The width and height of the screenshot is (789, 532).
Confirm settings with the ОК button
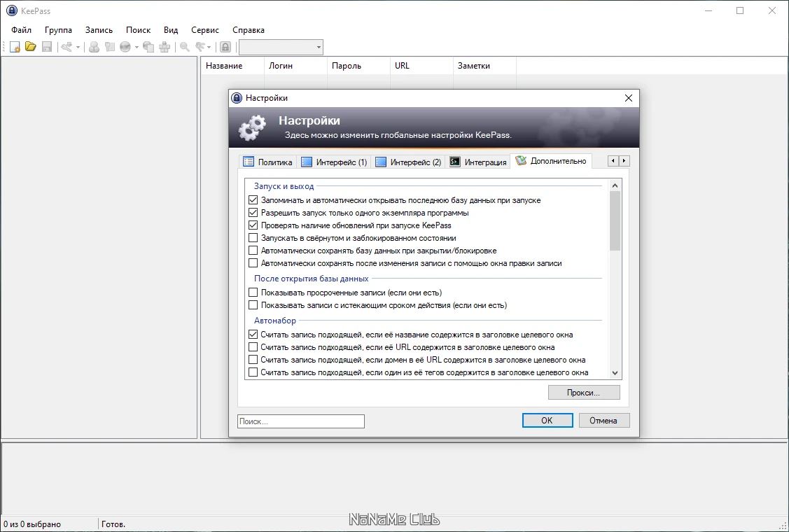pyautogui.click(x=547, y=420)
